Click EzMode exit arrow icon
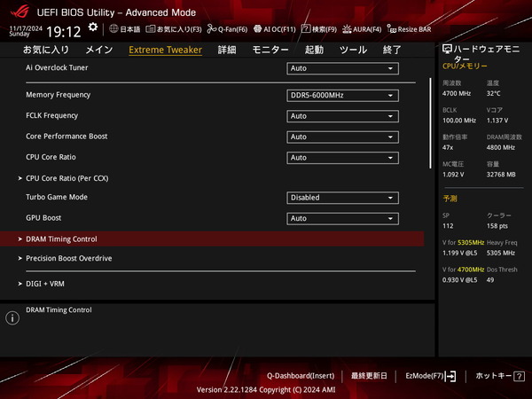Image resolution: width=532 pixels, height=399 pixels. (x=450, y=376)
